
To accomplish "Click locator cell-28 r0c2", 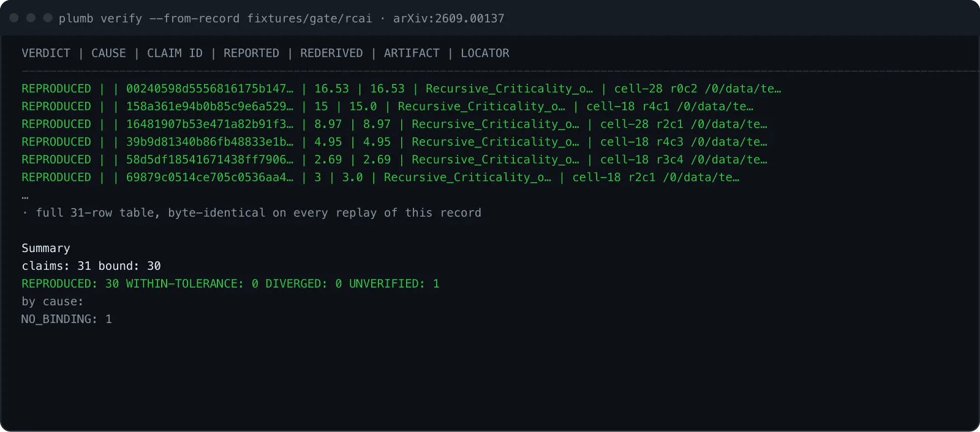I will [655, 89].
